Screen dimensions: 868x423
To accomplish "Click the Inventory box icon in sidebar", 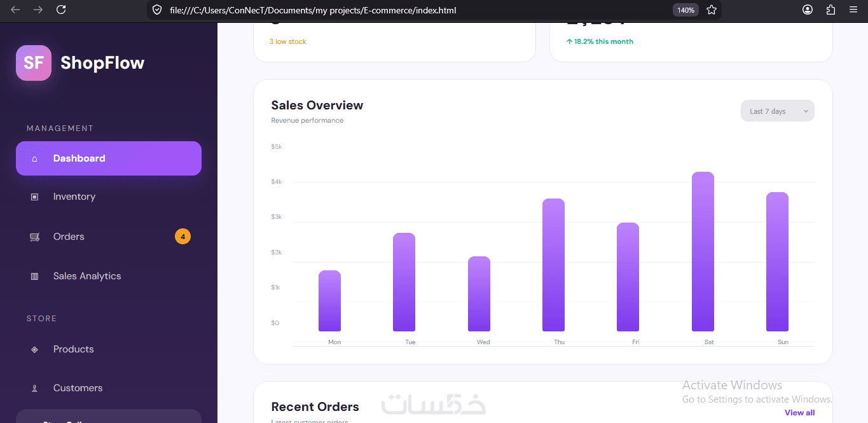I will tap(34, 197).
